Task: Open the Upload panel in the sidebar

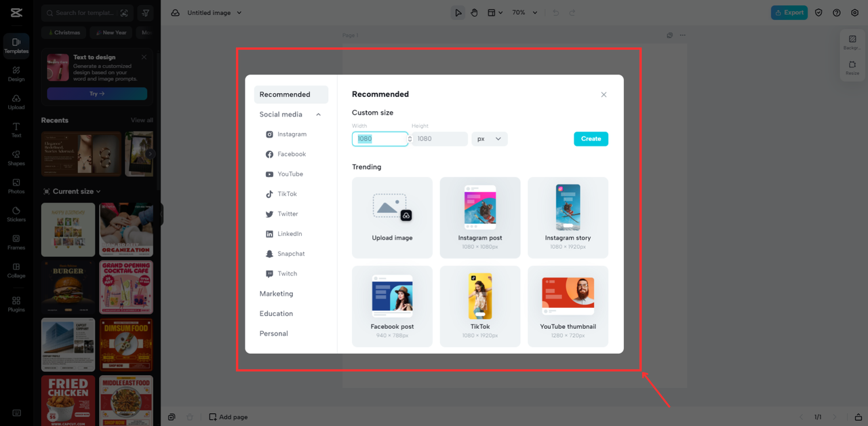Action: pos(16,102)
